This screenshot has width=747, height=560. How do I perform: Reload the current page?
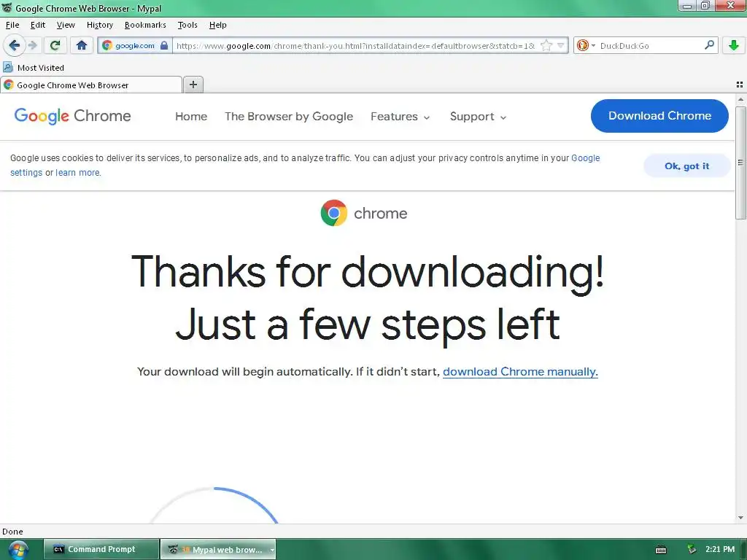point(55,45)
